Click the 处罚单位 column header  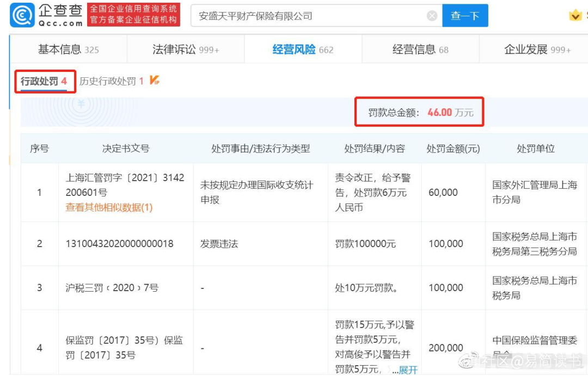click(x=536, y=149)
